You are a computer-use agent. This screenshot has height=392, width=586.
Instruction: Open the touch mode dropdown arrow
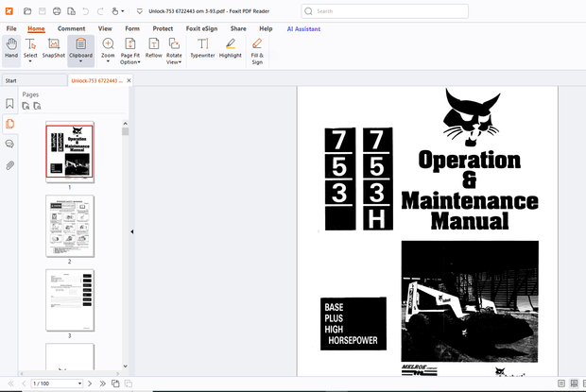point(123,11)
